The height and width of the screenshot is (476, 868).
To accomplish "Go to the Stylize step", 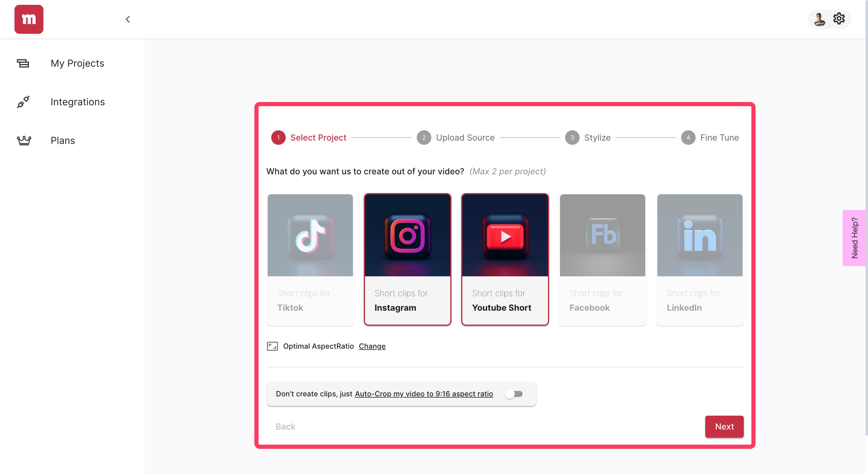I will 597,138.
